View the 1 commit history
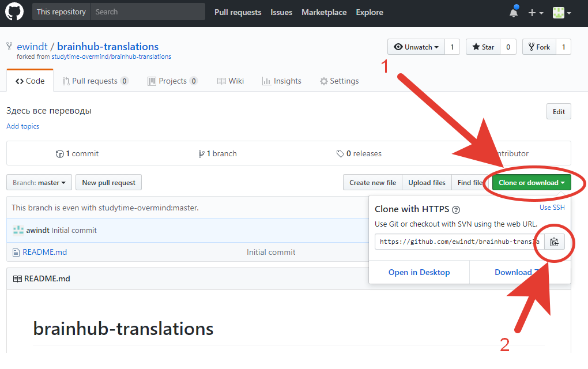 pos(77,154)
